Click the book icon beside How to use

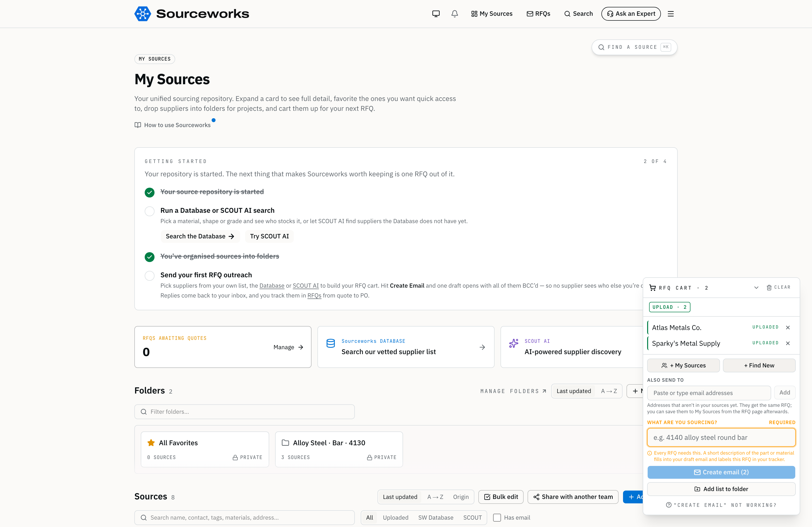138,125
